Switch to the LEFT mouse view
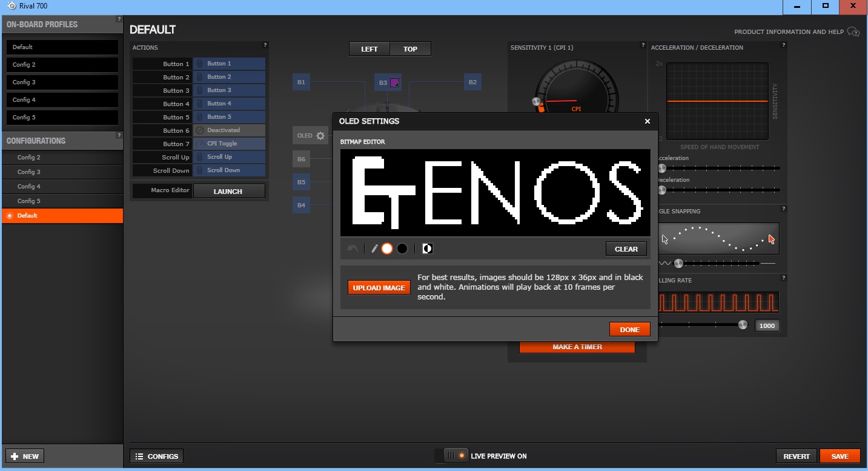Image resolution: width=868 pixels, height=471 pixels. pos(369,49)
